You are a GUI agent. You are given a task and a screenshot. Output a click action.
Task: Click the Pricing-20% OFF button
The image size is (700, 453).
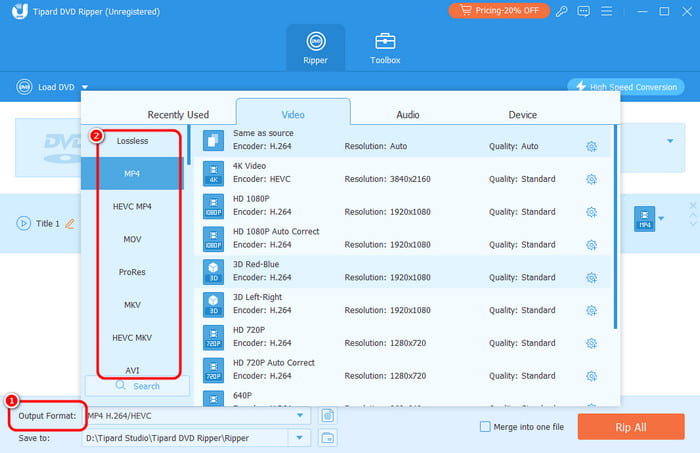click(499, 10)
